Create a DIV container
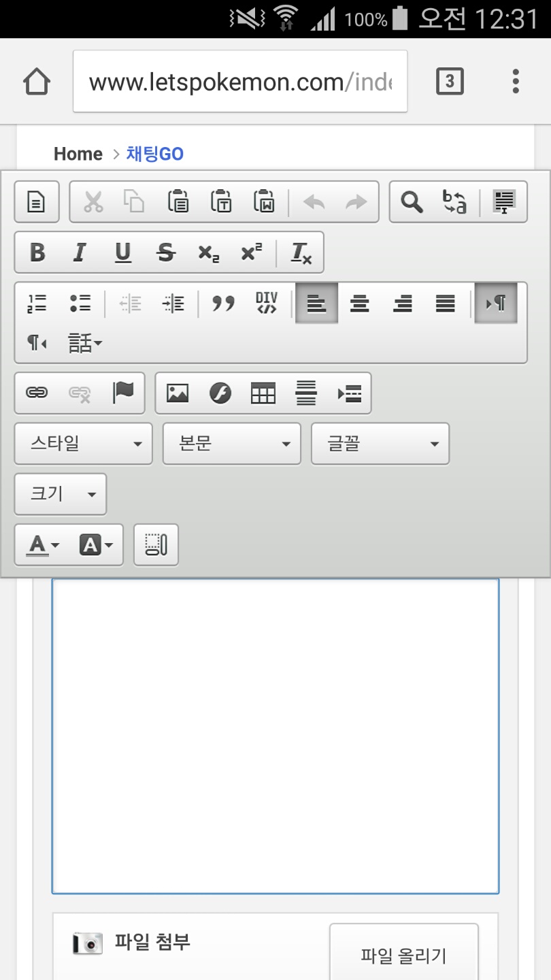Image resolution: width=551 pixels, height=980 pixels. pyautogui.click(x=266, y=304)
